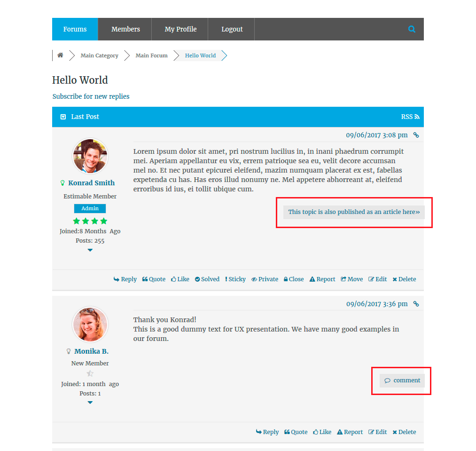Mark Konrad's post as Solved
Viewport: 476px width, 451px height.
click(207, 279)
